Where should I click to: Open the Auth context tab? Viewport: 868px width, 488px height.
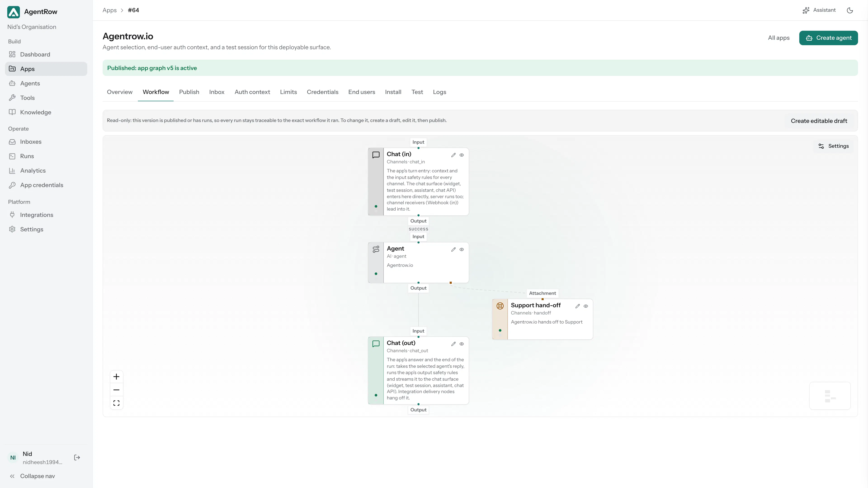[252, 92]
